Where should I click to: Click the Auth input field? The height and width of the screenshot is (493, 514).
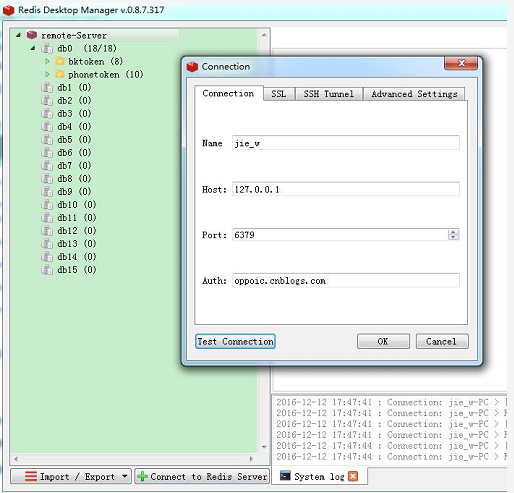pos(346,281)
